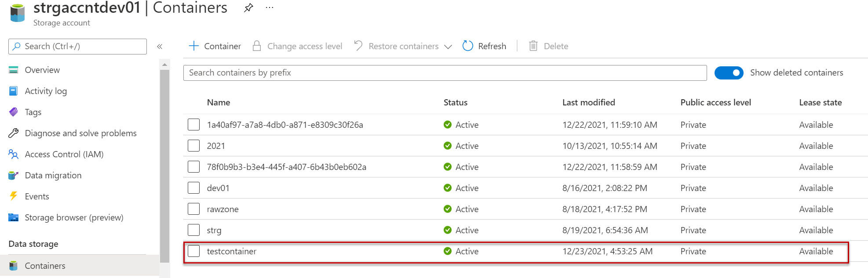
Task: Open the dev01 container link
Action: [x=218, y=188]
